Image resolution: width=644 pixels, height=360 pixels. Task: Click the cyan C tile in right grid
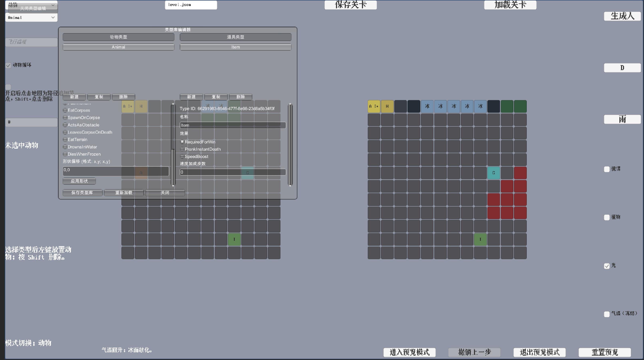494,173
